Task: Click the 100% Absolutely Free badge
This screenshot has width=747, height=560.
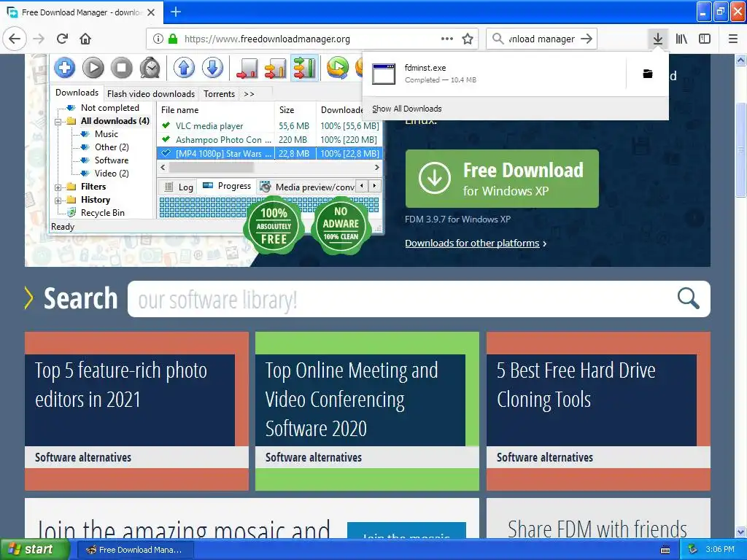Action: point(274,226)
